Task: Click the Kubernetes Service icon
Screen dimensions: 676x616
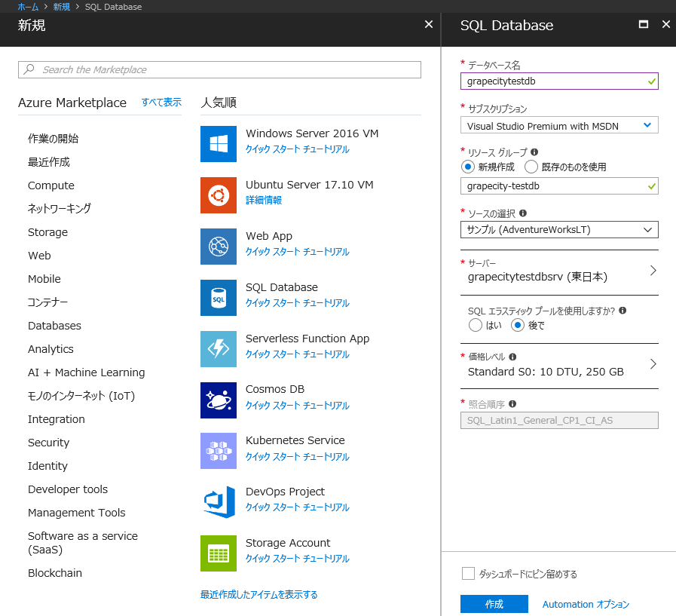Action: point(218,451)
